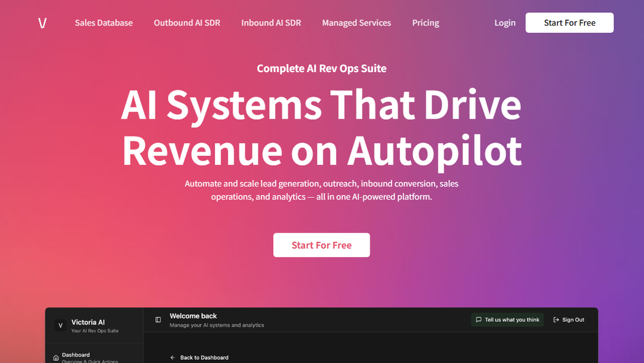
Task: Go to Outbound AI SDR
Action: coord(187,23)
